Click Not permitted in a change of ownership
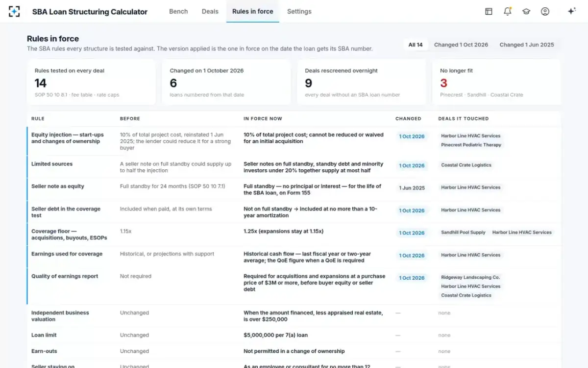The image size is (588, 368). pyautogui.click(x=294, y=351)
